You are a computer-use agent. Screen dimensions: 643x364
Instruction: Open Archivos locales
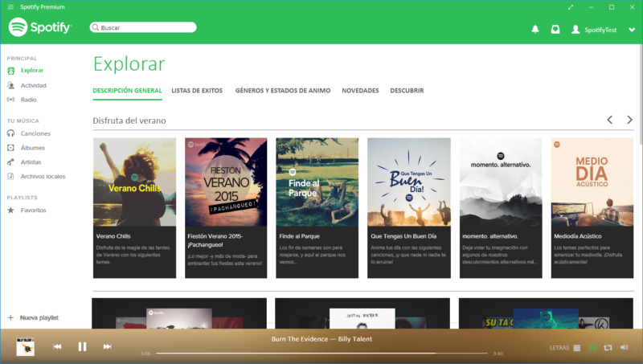click(43, 176)
